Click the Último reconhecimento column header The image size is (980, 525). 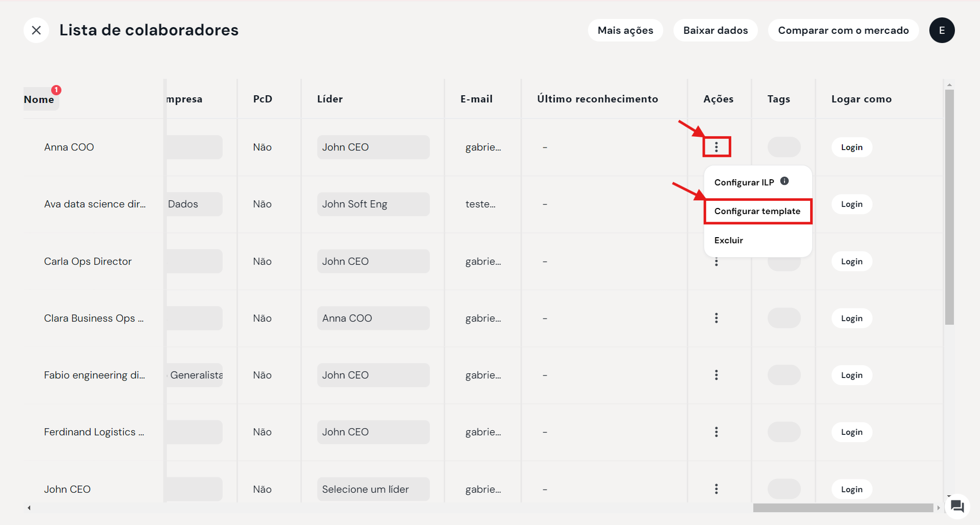click(x=597, y=99)
